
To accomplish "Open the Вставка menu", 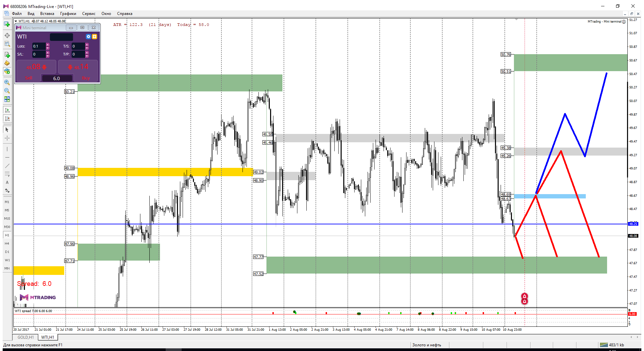I will coord(47,14).
